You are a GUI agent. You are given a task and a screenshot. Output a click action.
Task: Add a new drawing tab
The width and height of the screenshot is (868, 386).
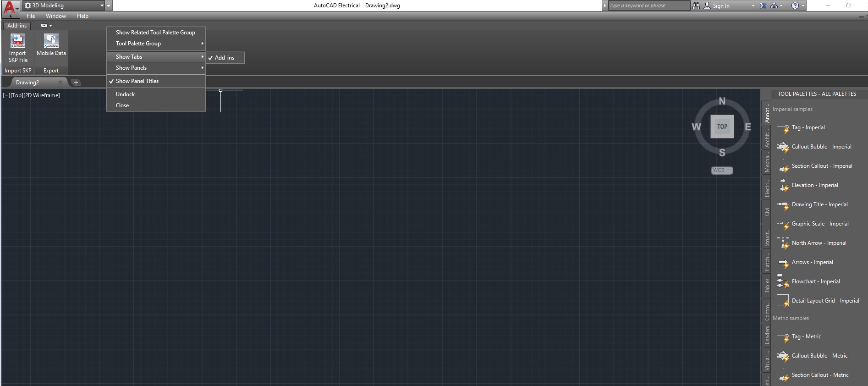pyautogui.click(x=76, y=83)
